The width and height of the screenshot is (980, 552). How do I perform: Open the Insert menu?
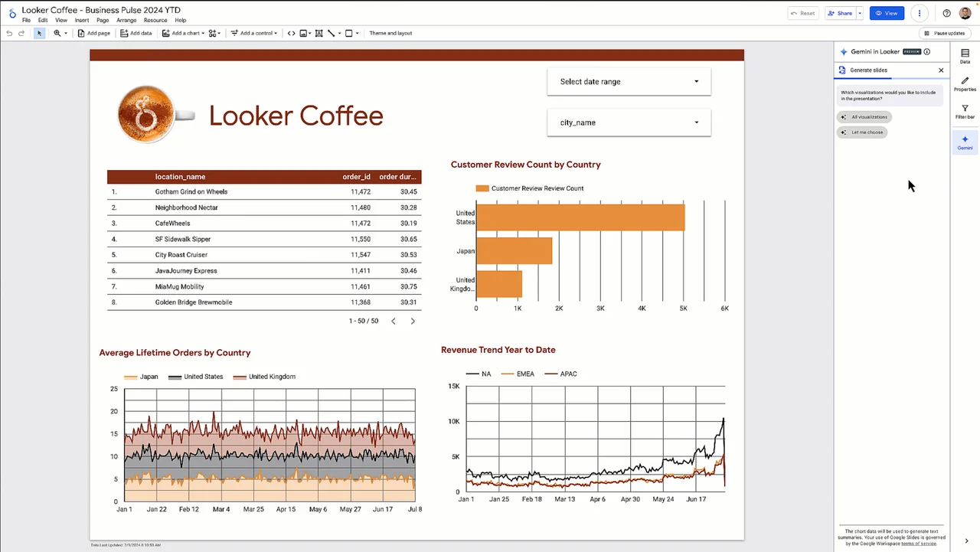click(82, 21)
